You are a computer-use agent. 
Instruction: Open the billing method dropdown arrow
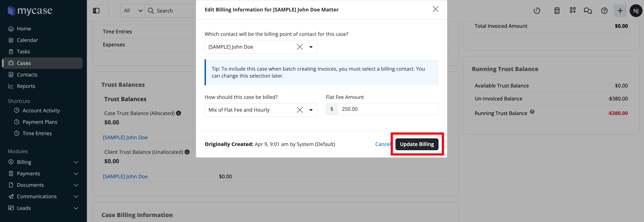[311, 110]
